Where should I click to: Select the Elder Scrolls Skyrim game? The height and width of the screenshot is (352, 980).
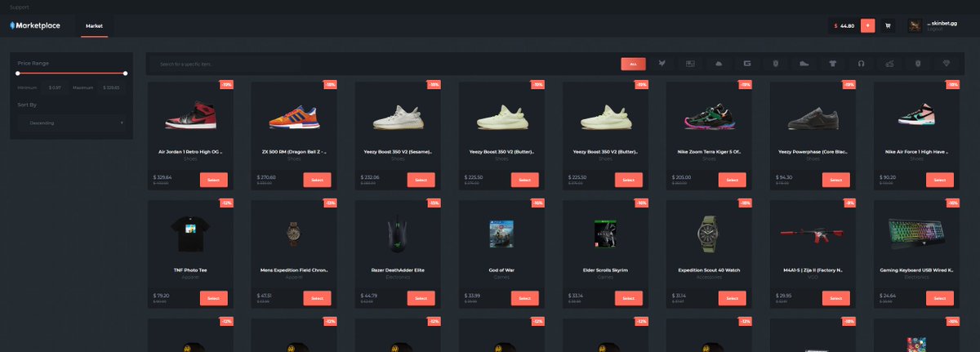(629, 298)
